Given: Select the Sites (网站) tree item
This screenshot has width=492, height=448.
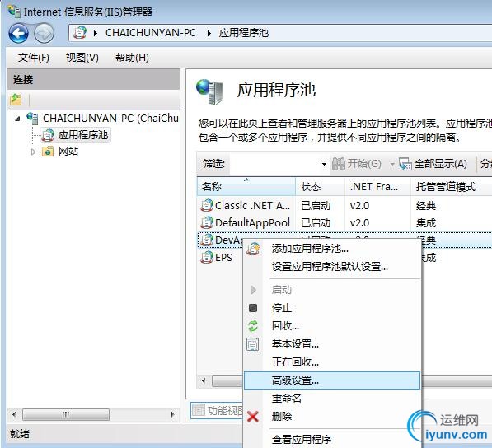Looking at the screenshot, I should click(68, 152).
